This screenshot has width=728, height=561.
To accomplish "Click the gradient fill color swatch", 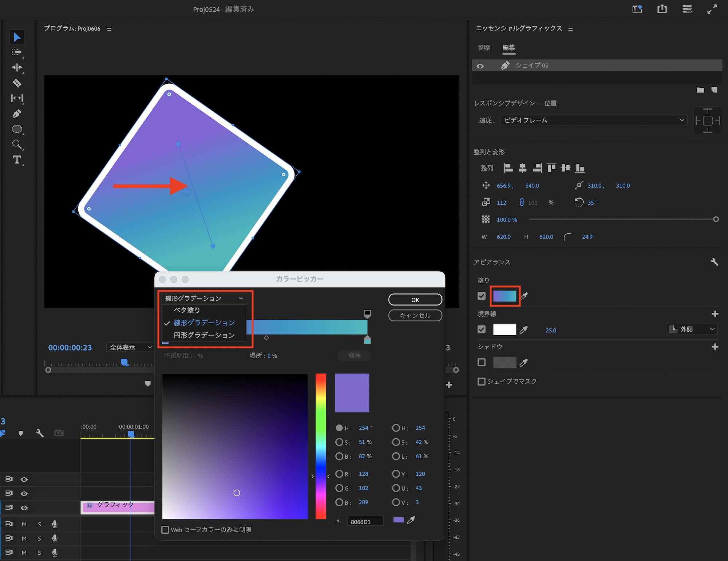I will coord(505,296).
